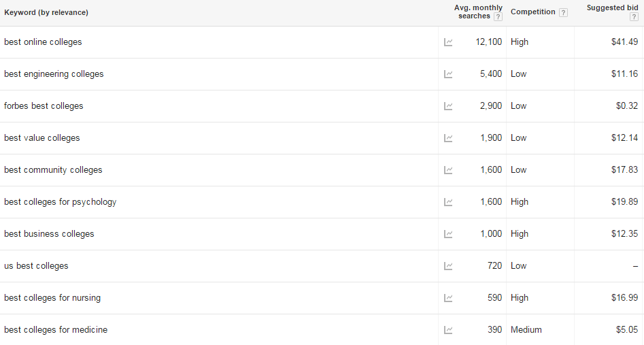
Task: Sort table by Avg. monthly searches header
Action: point(478,12)
